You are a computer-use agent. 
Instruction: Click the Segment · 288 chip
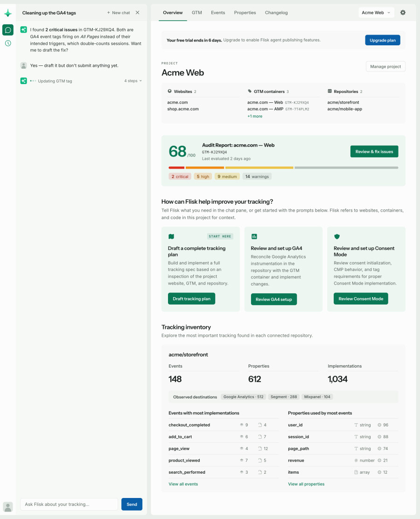point(284,397)
